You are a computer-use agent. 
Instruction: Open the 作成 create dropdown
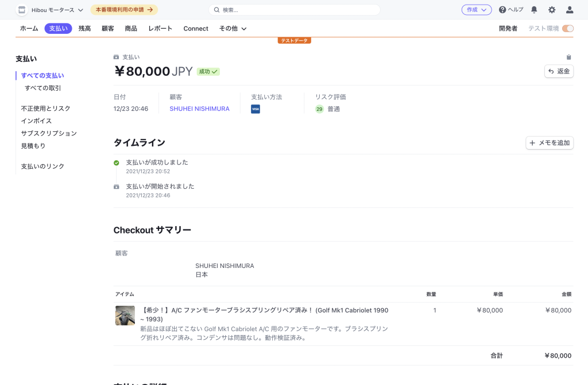(476, 10)
